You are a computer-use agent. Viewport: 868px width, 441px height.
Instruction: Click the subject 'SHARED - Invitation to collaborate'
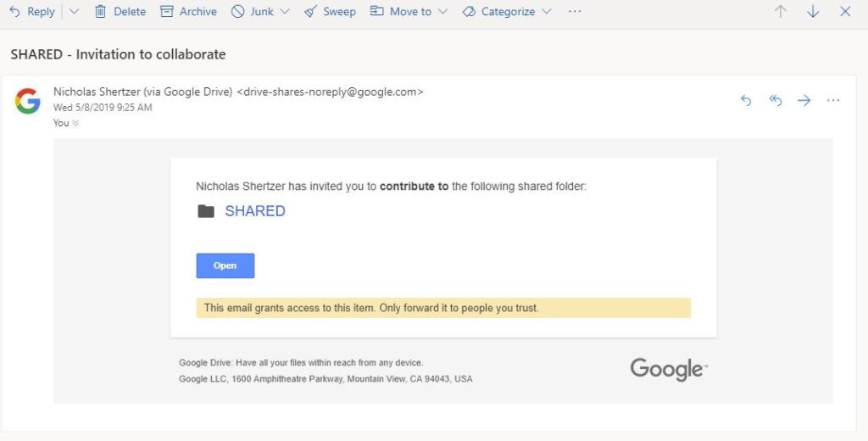click(x=118, y=54)
